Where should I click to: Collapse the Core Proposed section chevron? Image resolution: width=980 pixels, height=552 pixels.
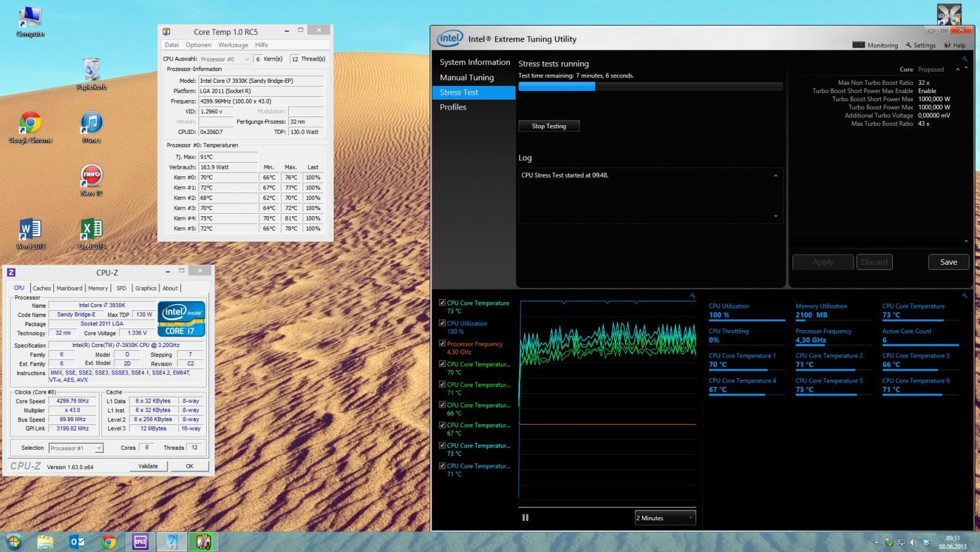[958, 69]
